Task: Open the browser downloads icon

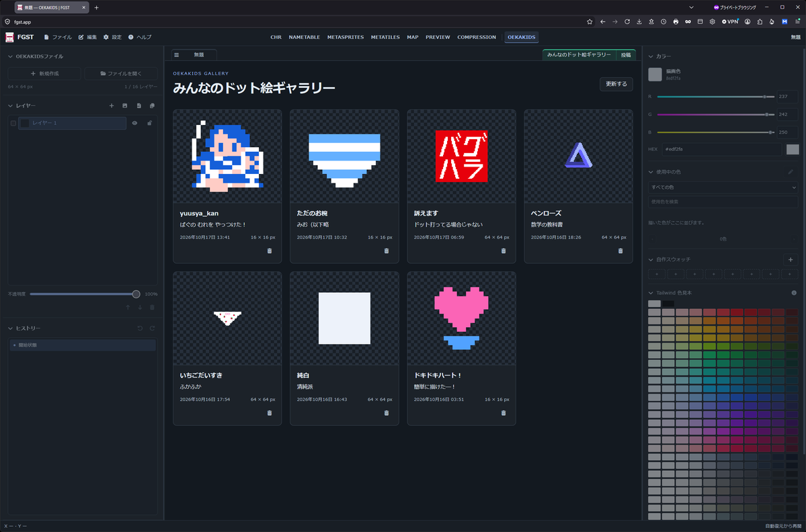Action: pos(639,21)
